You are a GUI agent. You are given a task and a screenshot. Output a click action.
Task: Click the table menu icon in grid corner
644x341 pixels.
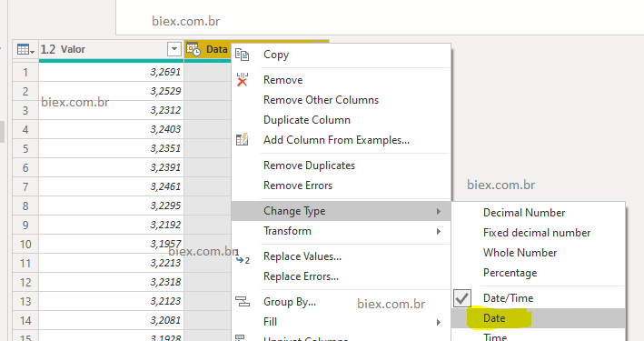coord(25,50)
